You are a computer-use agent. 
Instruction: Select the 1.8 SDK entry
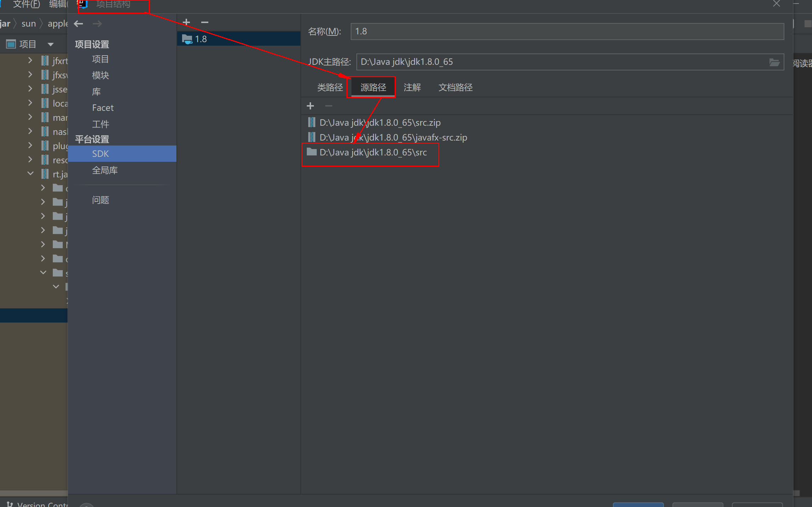click(238, 39)
